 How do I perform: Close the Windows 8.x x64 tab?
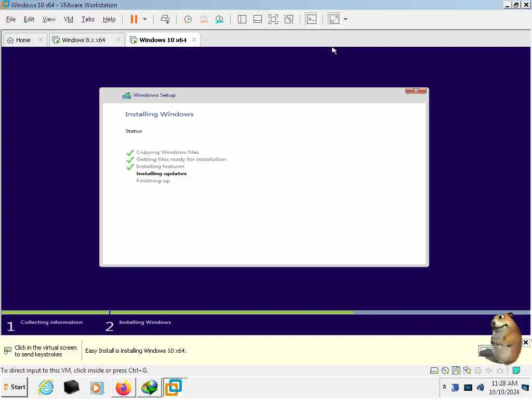118,39
